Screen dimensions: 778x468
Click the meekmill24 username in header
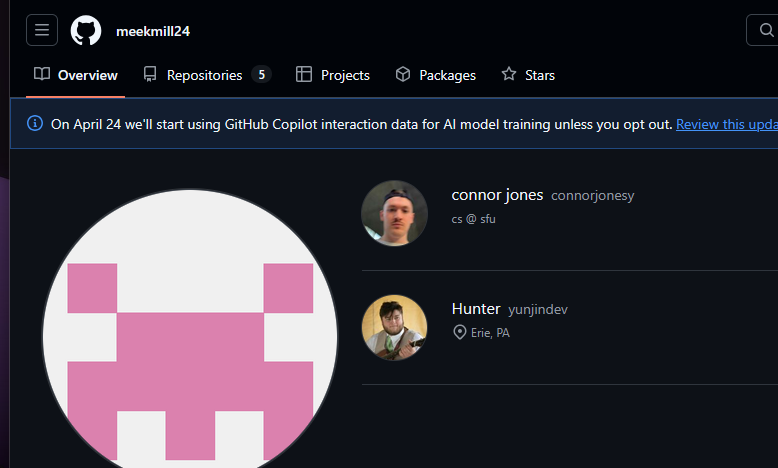(x=153, y=31)
